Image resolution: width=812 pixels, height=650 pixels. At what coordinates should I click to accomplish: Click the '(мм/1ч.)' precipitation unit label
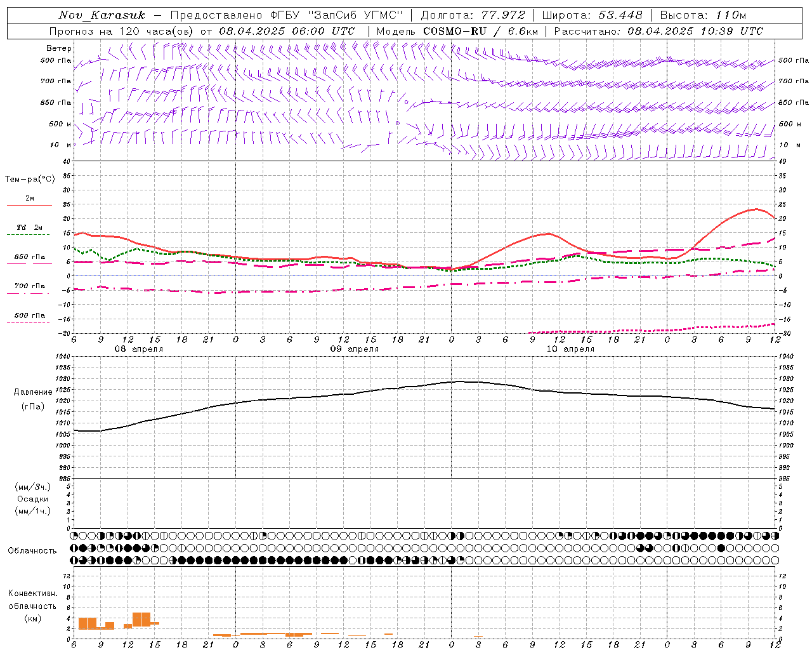point(33,511)
